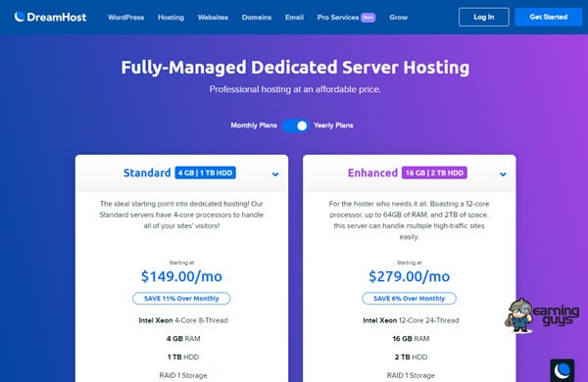Select the Monthly Plans label

tap(254, 125)
